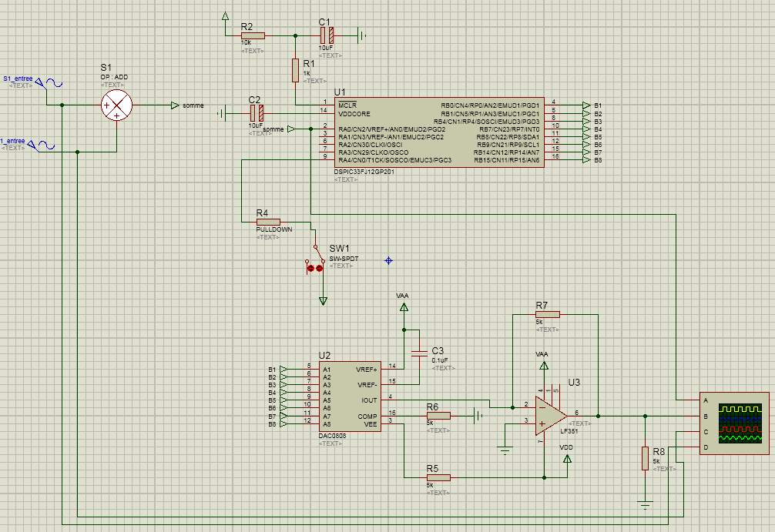This screenshot has height=532, width=775.
Task: Click the somme output terminal after S1
Action: point(175,105)
